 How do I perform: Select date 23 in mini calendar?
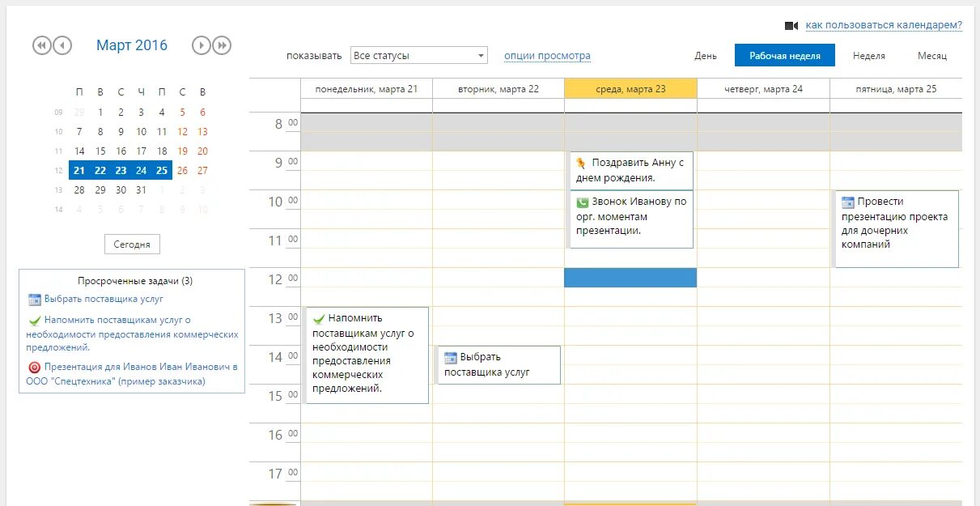point(121,170)
